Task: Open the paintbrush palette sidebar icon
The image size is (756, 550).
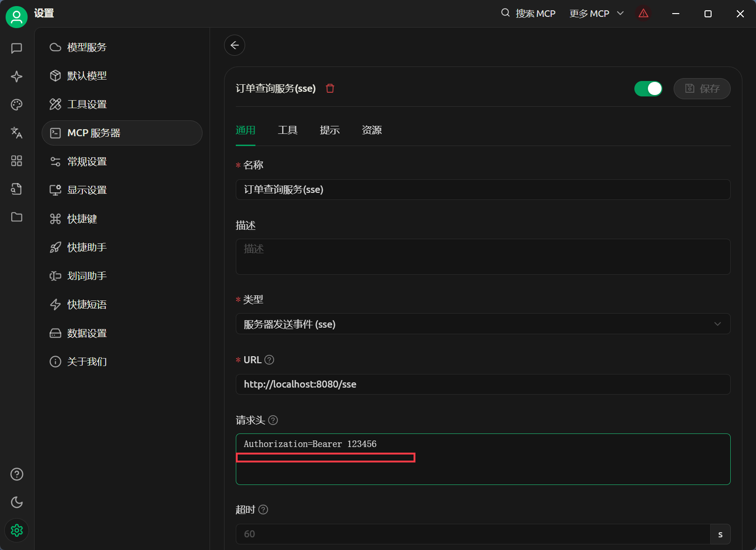Action: 17,105
